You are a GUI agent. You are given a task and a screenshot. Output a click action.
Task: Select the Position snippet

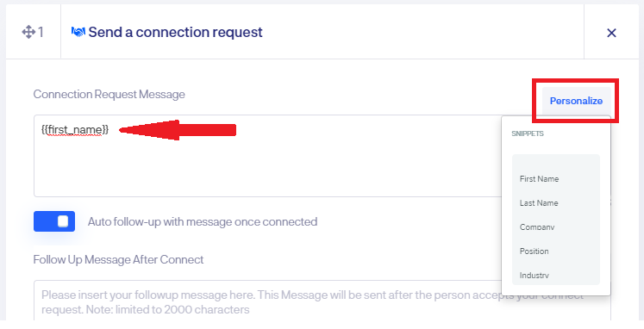click(x=534, y=251)
